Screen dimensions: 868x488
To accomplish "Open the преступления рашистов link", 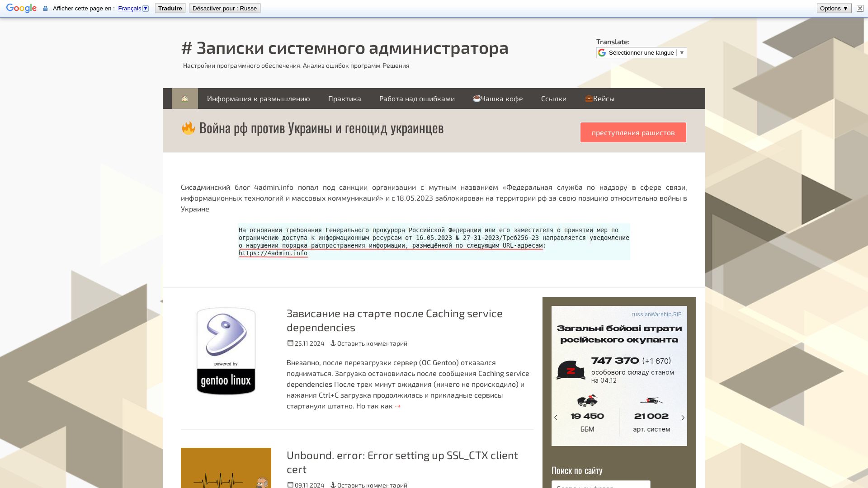I will (x=633, y=132).
